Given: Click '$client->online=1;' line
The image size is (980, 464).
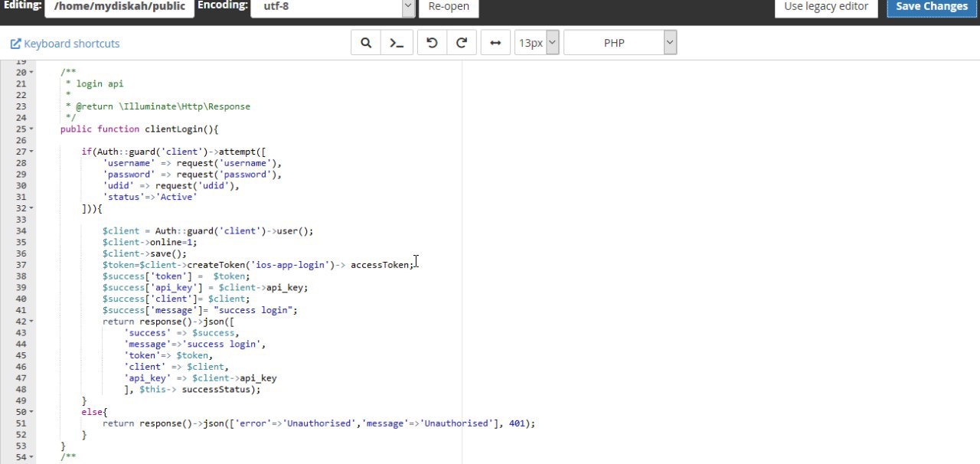Looking at the screenshot, I should 150,242.
